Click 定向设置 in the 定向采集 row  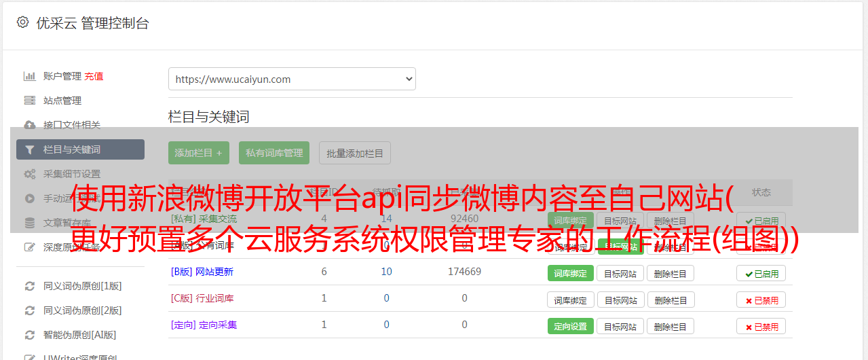571,326
